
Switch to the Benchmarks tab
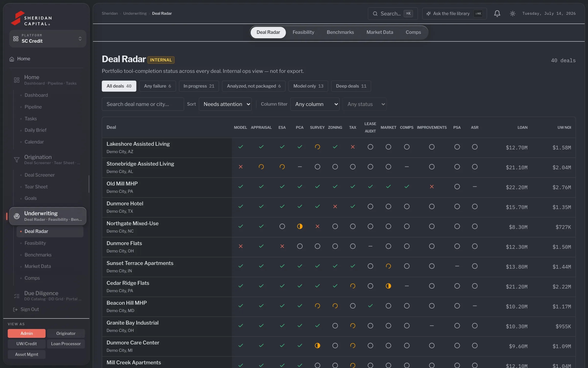(x=340, y=32)
